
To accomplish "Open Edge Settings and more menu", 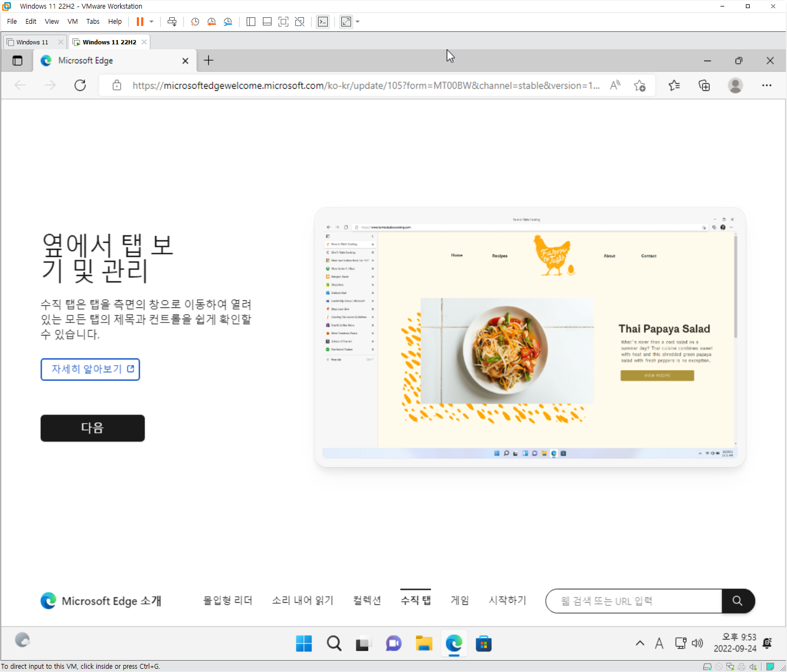I will 766,85.
